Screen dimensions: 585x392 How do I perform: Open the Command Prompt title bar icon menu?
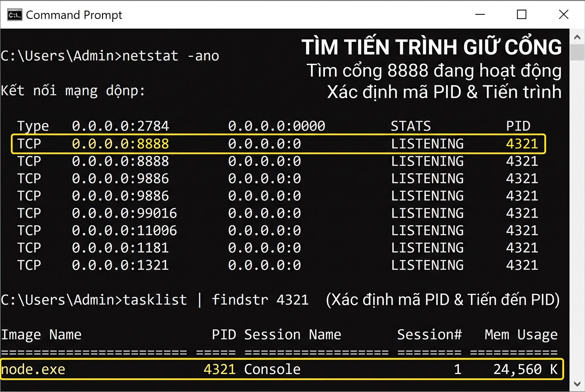(x=14, y=15)
